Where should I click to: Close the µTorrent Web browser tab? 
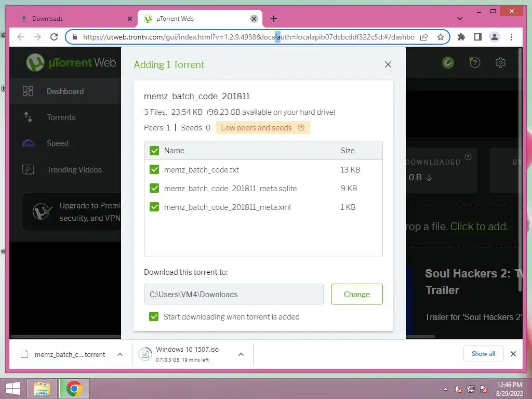click(254, 19)
